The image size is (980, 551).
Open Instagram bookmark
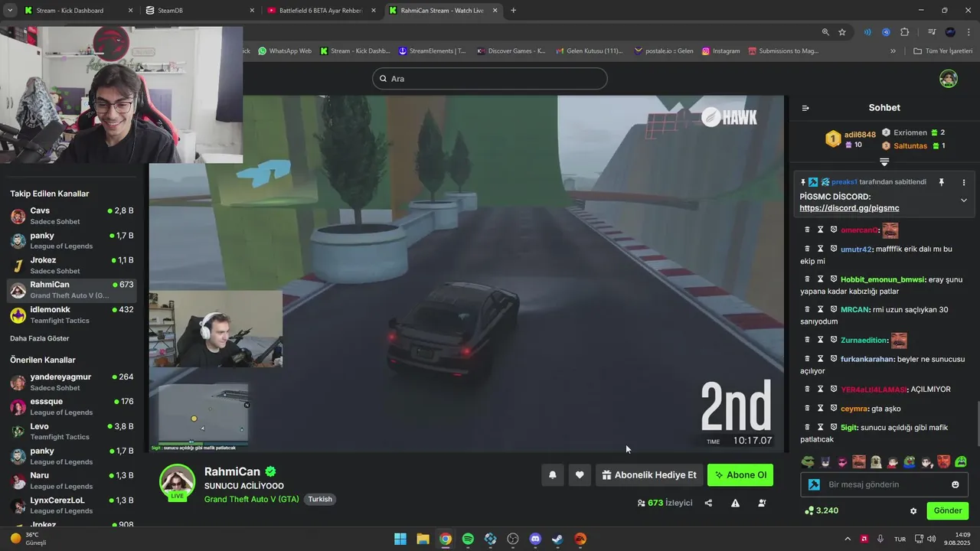[720, 51]
